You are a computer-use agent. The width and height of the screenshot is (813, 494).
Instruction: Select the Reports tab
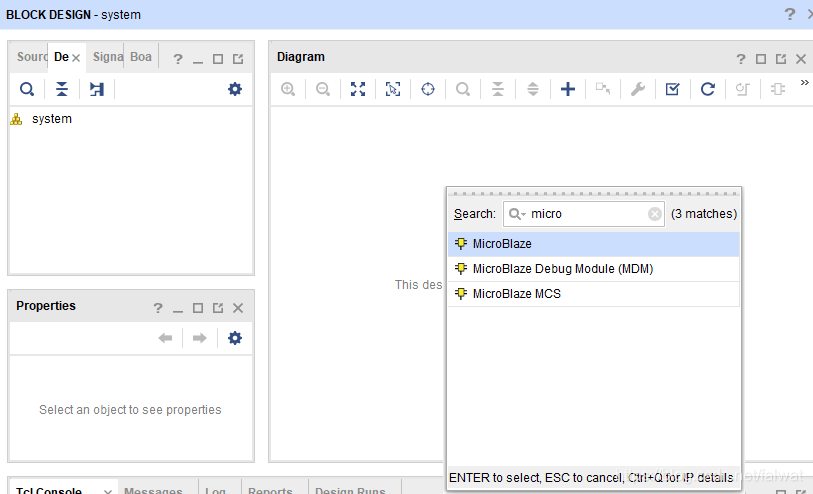(270, 490)
